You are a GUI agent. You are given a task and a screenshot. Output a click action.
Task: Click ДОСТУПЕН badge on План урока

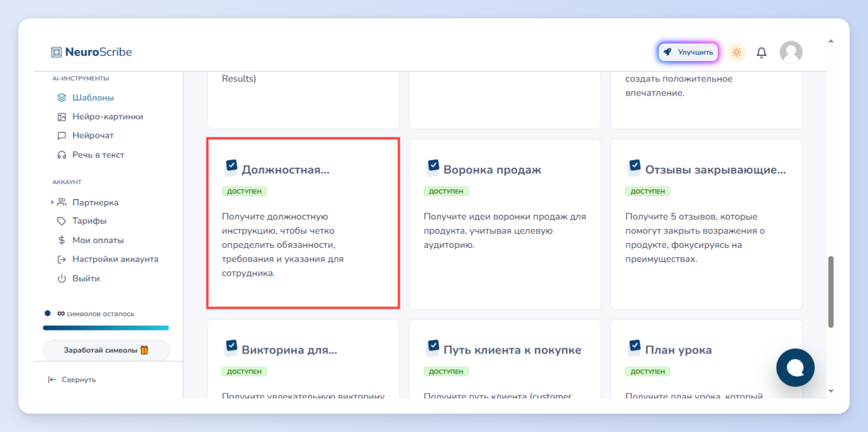(647, 372)
